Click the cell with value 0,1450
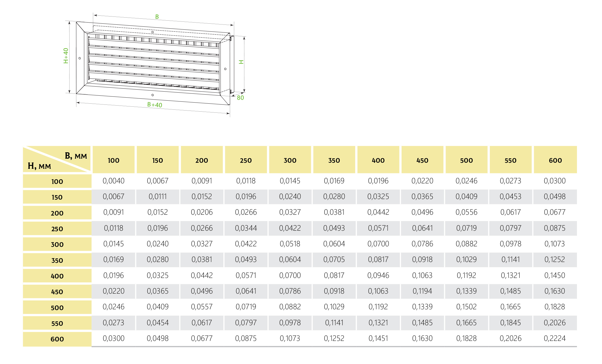This screenshot has width=602, height=364. tap(555, 275)
